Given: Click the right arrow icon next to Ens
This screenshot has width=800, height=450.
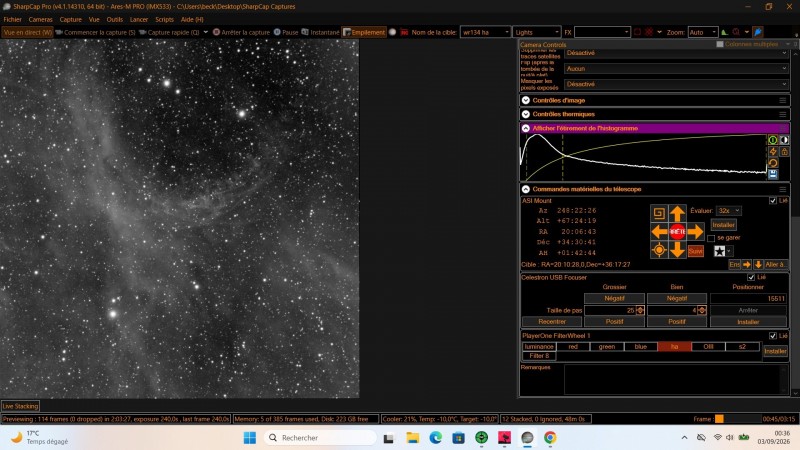Looking at the screenshot, I should point(747,264).
